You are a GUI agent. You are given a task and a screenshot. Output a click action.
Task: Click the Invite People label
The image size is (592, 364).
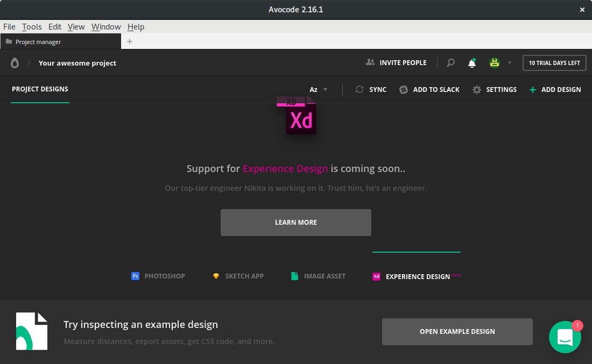click(x=403, y=62)
